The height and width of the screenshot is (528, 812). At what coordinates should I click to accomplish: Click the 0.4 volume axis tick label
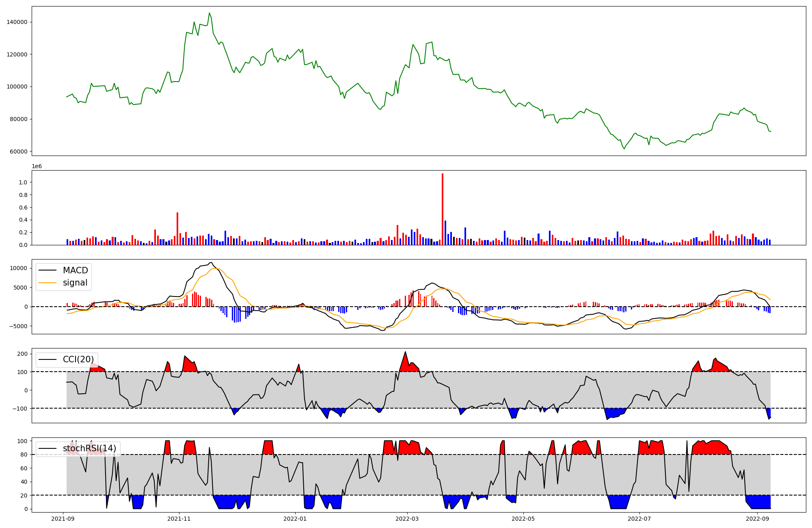pos(23,220)
